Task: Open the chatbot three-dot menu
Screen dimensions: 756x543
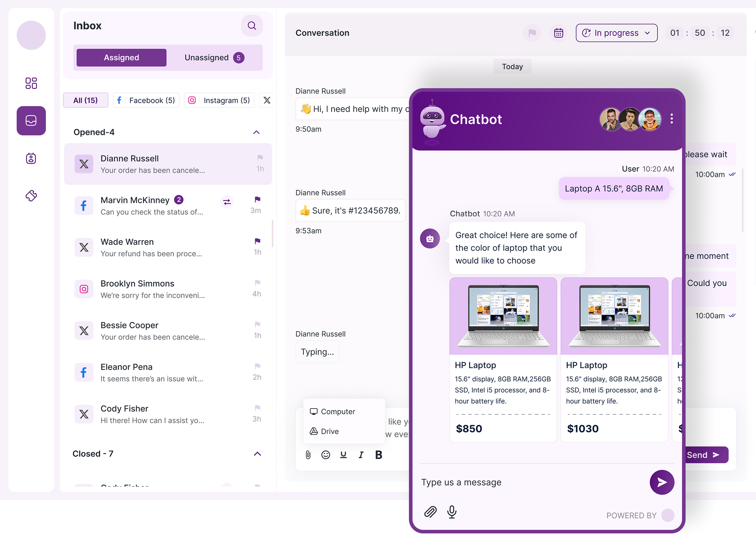Action: [x=671, y=119]
